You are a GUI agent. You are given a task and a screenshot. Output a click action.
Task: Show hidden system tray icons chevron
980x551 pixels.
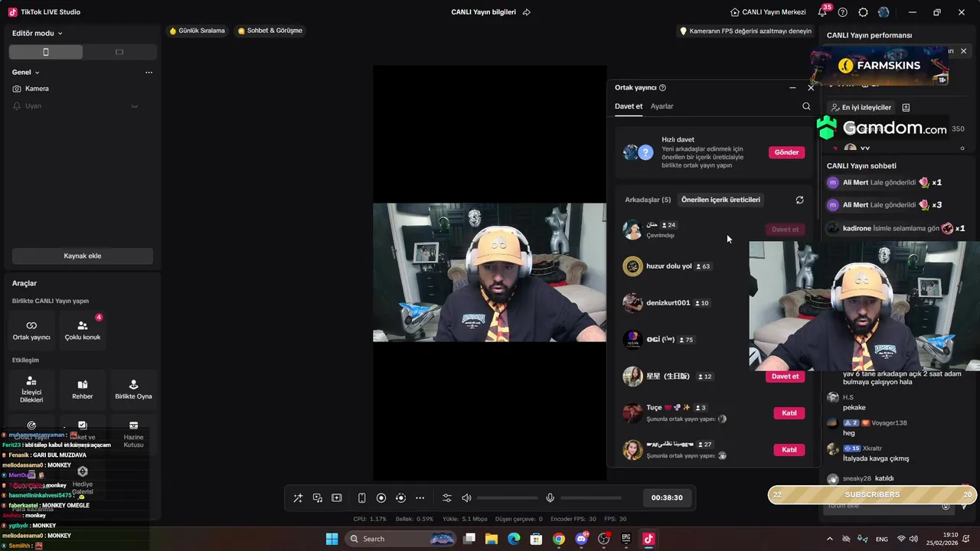[x=830, y=539]
